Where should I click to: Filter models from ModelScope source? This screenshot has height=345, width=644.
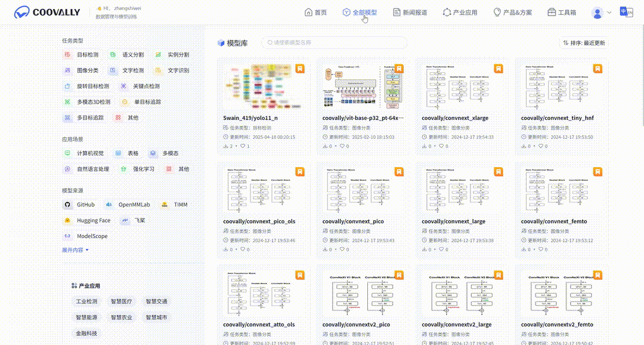click(86, 236)
